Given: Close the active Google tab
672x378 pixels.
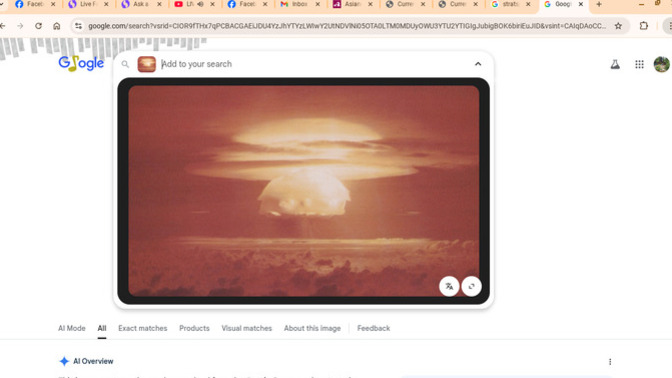Looking at the screenshot, I should click(581, 4).
